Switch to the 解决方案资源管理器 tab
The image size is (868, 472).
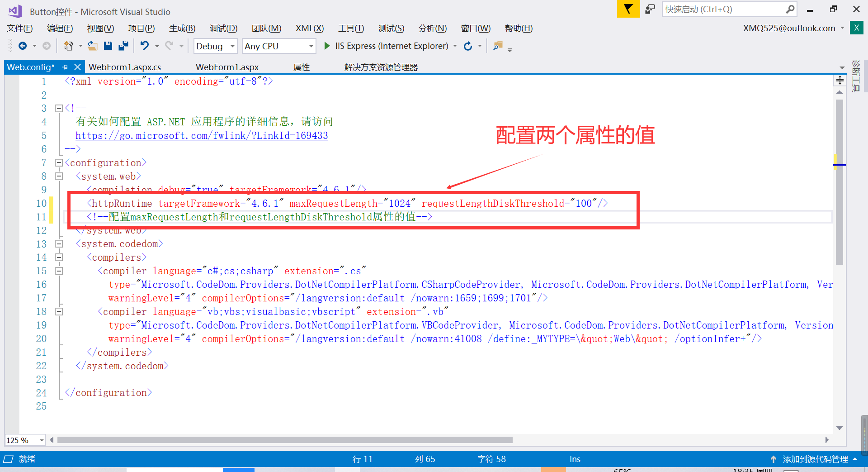coord(381,67)
